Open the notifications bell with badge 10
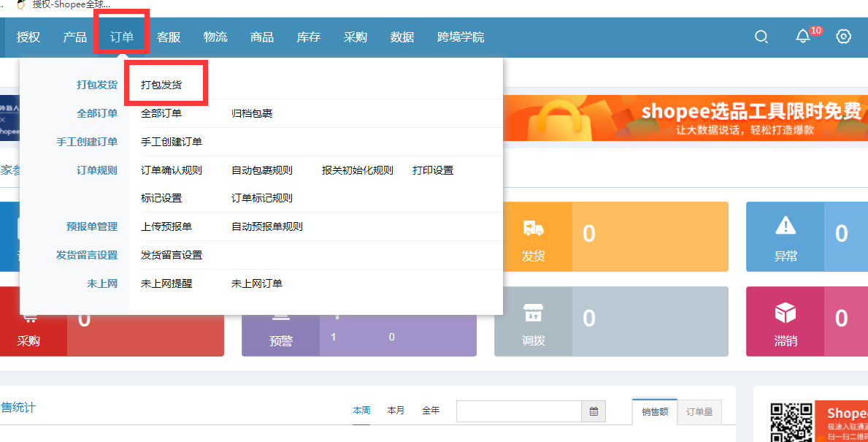 coord(803,37)
